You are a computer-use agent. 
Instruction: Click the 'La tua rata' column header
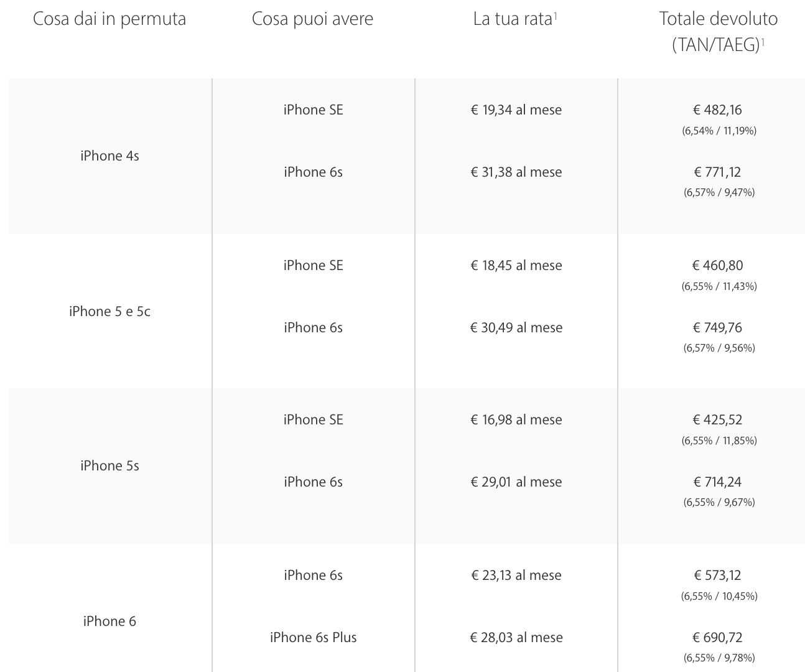coord(513,19)
